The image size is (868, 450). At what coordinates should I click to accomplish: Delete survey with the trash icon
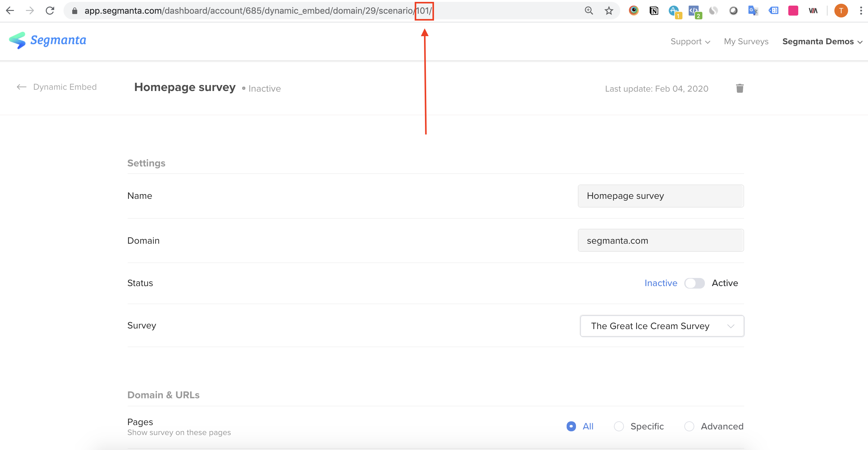[740, 89]
